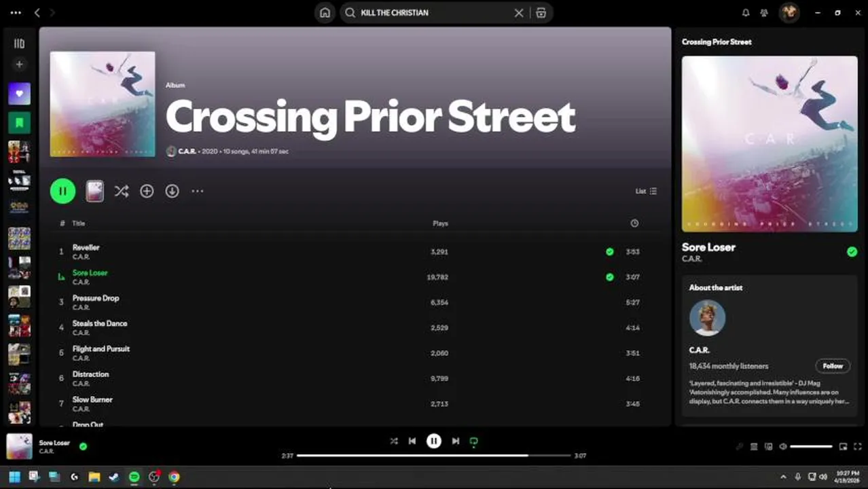This screenshot has height=489, width=868.
Task: Click the album preview thumbnail beside pause button
Action: pos(95,191)
